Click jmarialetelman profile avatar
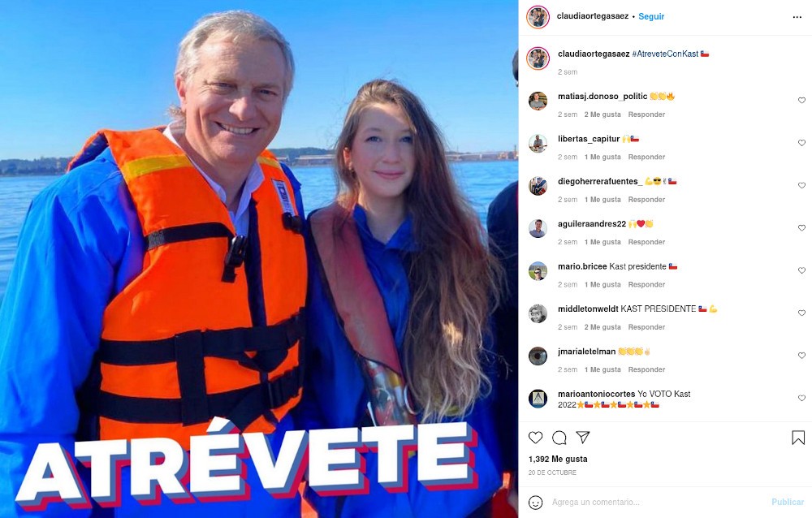The image size is (812, 518). point(538,356)
